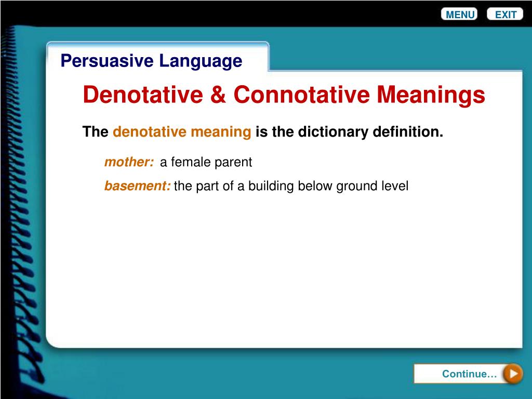Click the definition 'a female parent'
532x399 pixels.
(x=206, y=162)
